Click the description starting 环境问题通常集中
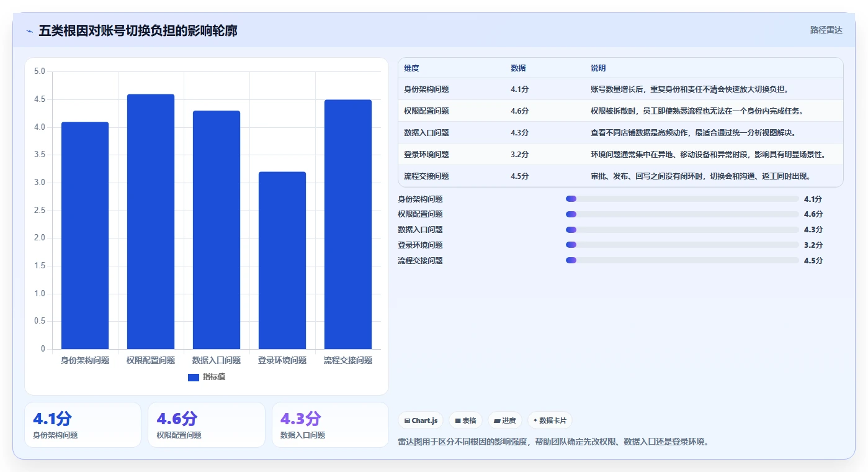The width and height of the screenshot is (868, 472). [x=708, y=155]
